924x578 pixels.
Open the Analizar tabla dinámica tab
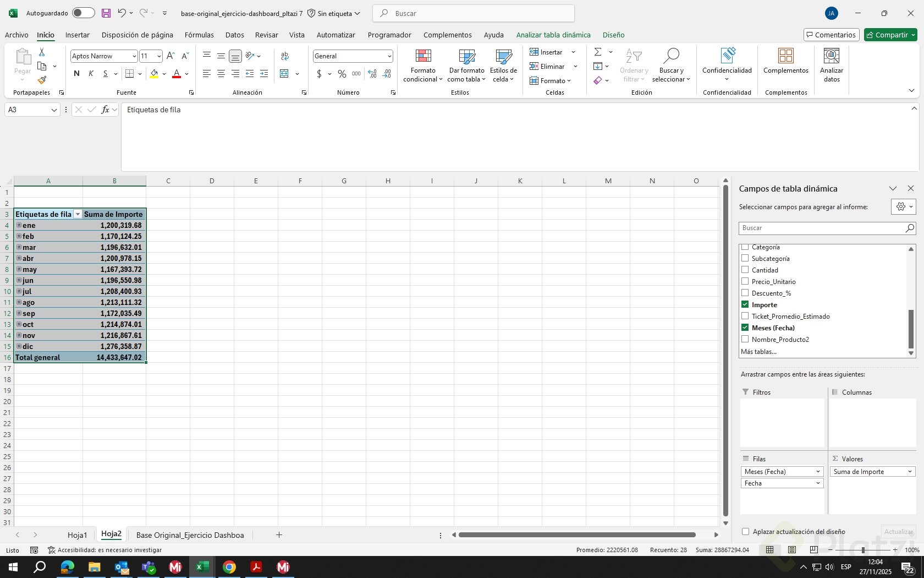[553, 35]
